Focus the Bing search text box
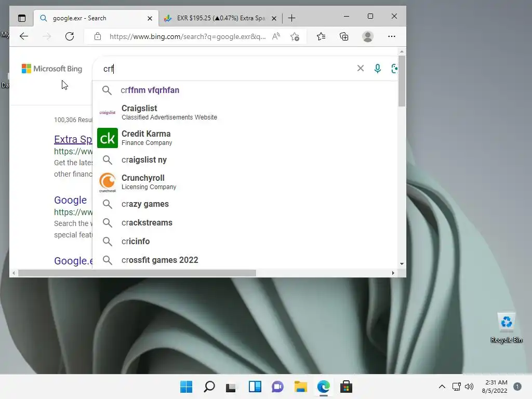 [228, 69]
